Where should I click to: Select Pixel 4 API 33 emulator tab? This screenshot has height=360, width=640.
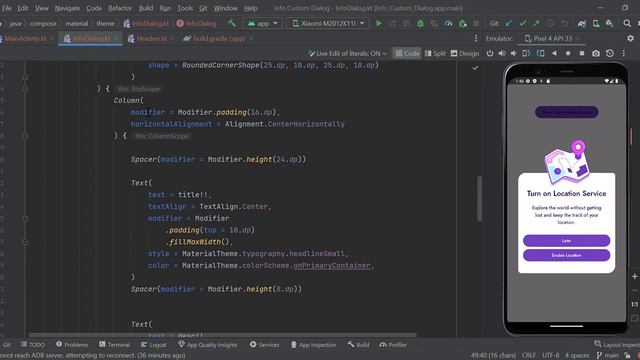tap(552, 38)
